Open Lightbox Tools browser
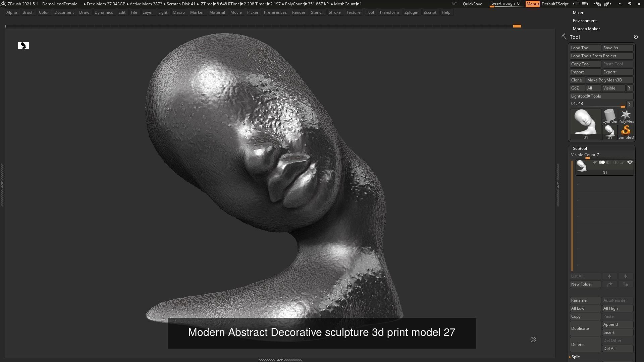Viewport: 644px width, 362px height. (602, 96)
